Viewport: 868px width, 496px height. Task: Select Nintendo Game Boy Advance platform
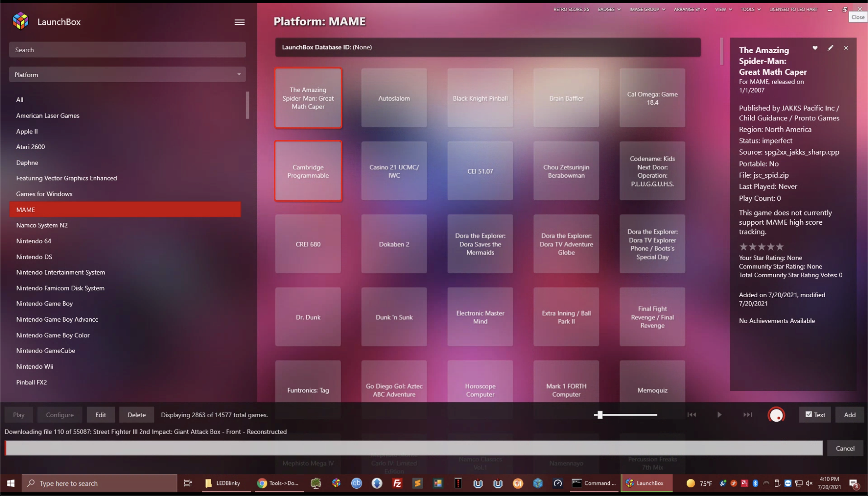coord(125,319)
